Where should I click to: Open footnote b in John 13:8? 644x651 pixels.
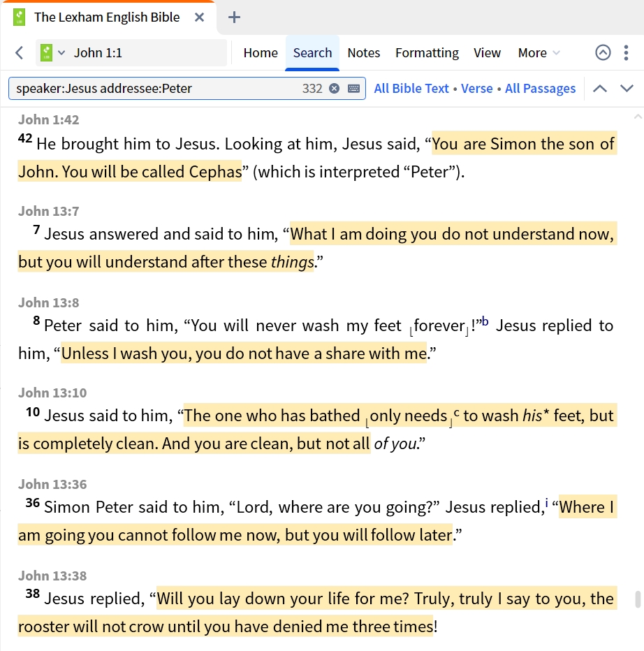[485, 321]
